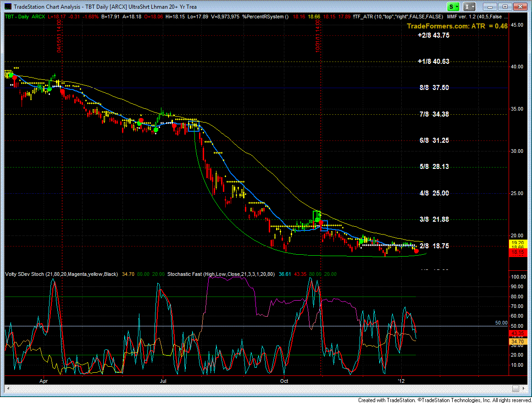Click the 'Jul' label on the time axis
This screenshot has width=532, height=403.
[163, 381]
